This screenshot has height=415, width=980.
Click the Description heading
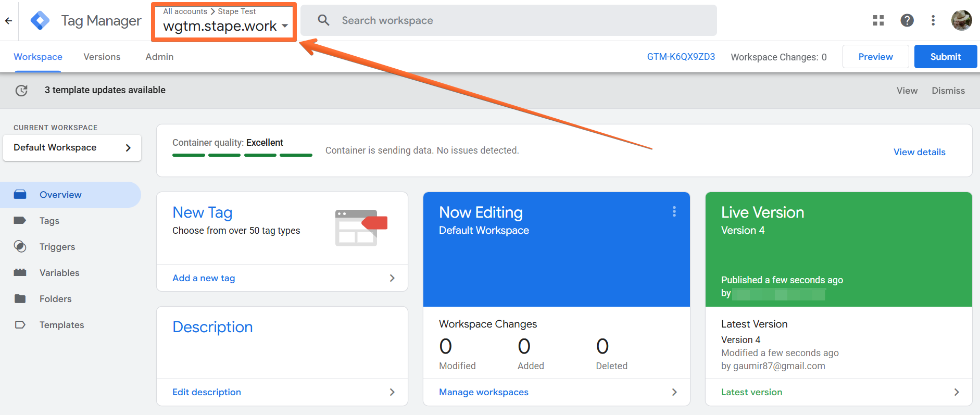212,326
